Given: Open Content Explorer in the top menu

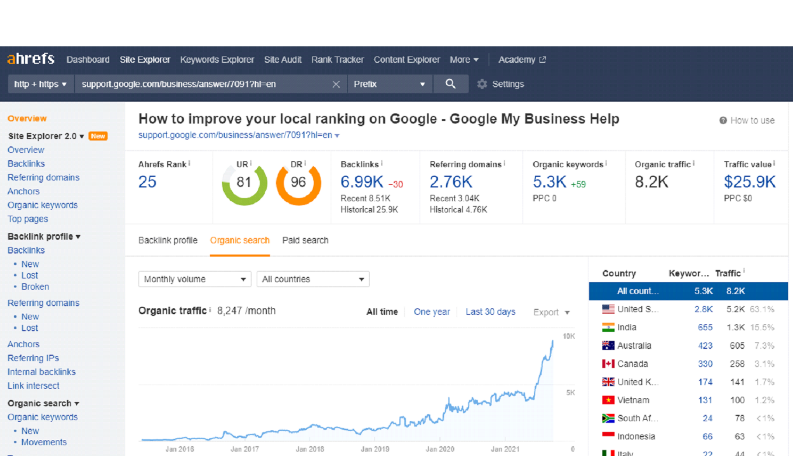Looking at the screenshot, I should pos(407,60).
